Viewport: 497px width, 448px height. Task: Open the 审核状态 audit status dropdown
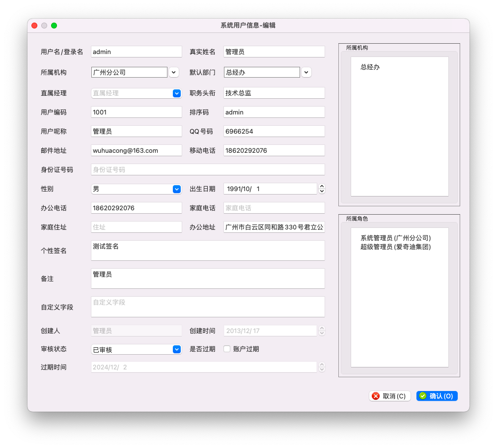point(176,349)
